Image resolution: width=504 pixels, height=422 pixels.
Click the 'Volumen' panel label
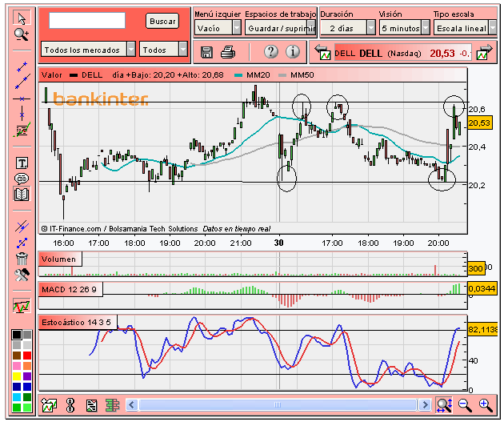click(60, 259)
